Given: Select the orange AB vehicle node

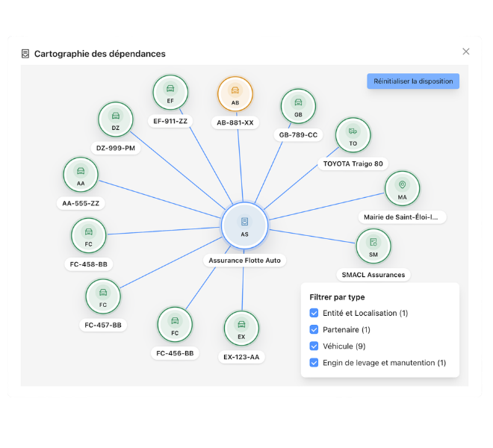Looking at the screenshot, I should (235, 94).
